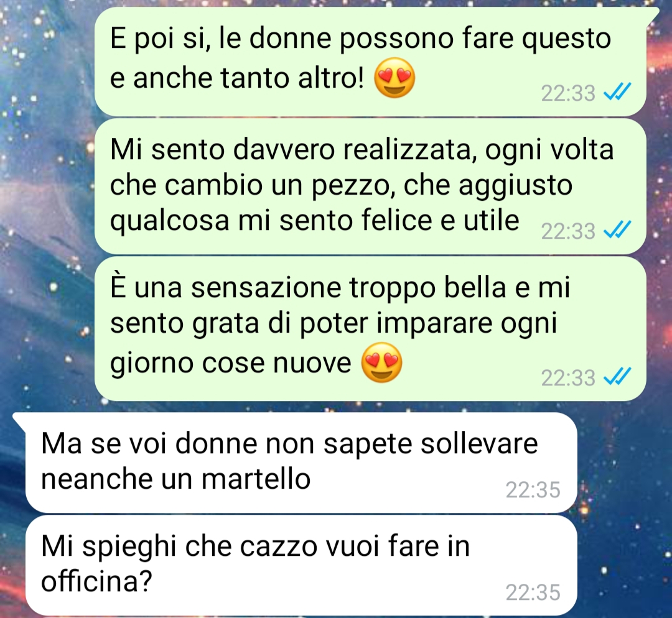This screenshot has height=618, width=672.
Task: Select received message 'Mi spieghi che cazzo vuoi fare'
Action: 301,565
